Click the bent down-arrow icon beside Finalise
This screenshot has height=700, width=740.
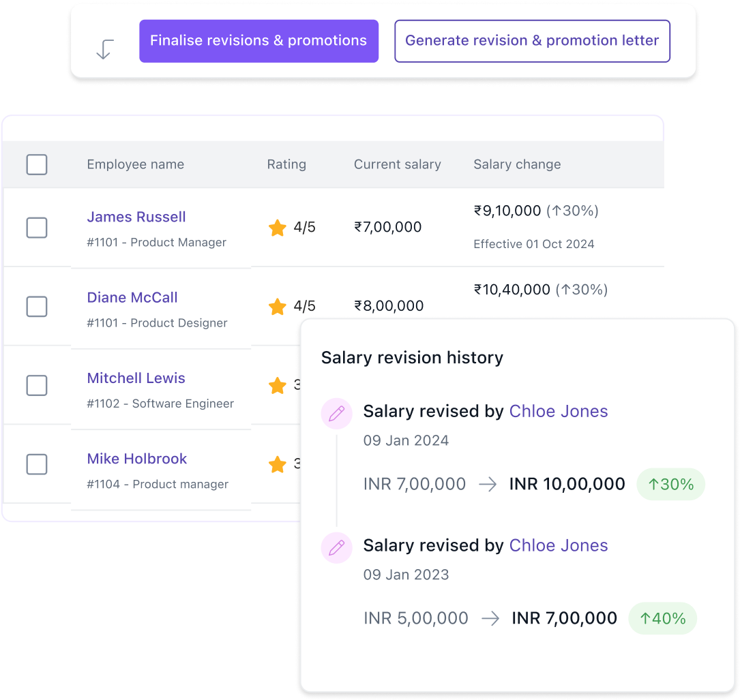(105, 49)
